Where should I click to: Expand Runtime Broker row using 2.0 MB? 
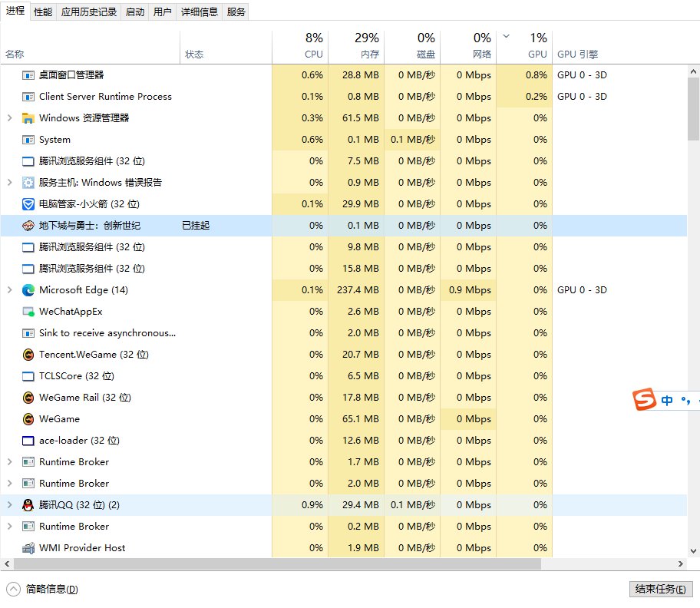coord(10,484)
